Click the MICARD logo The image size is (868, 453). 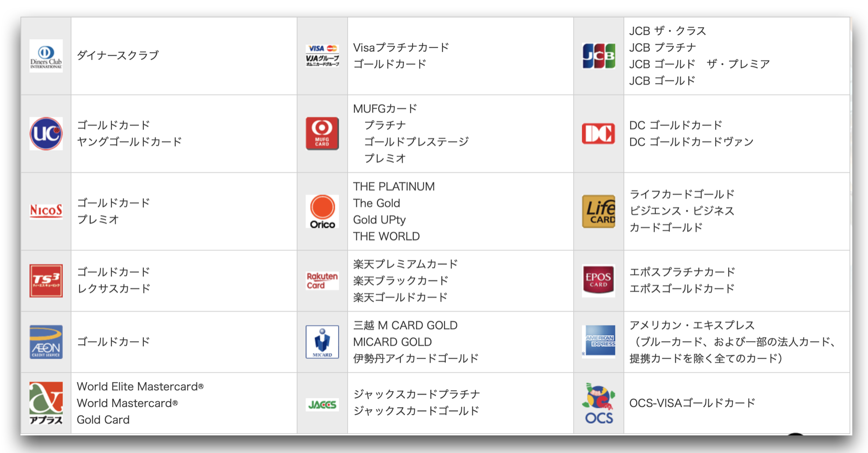tap(322, 342)
